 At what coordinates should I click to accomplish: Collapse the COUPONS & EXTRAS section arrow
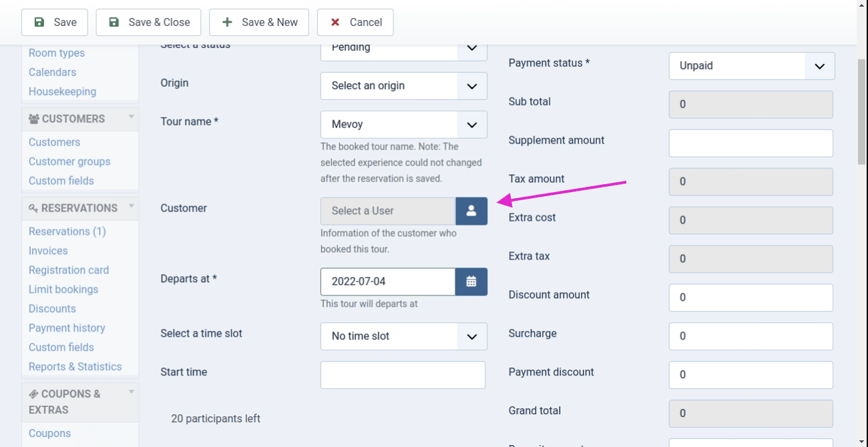132,392
